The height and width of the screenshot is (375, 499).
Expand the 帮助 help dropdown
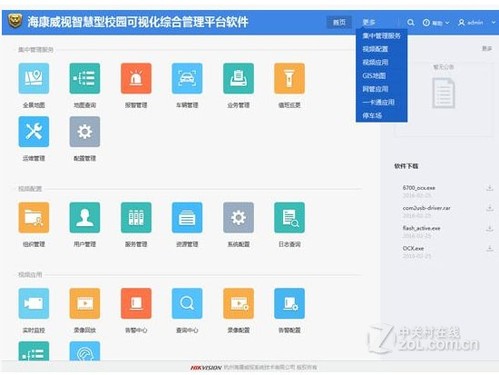tap(436, 23)
